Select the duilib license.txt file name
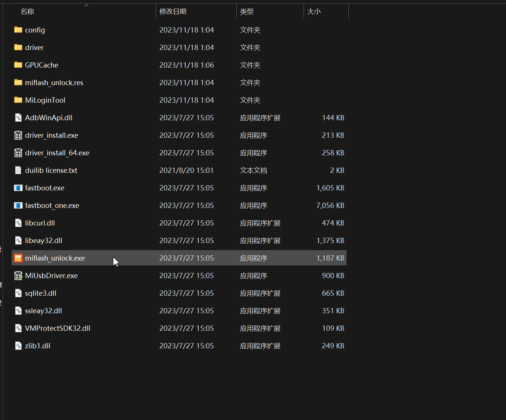This screenshot has height=420, width=506. tap(51, 170)
